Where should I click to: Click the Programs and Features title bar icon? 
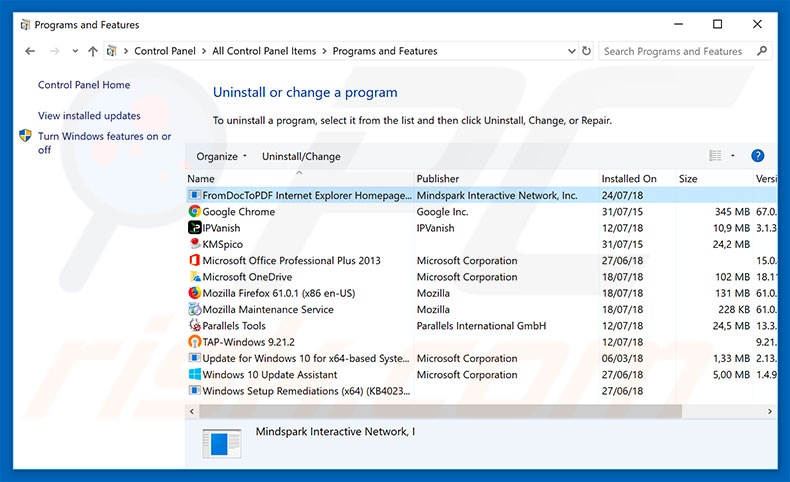pos(25,25)
